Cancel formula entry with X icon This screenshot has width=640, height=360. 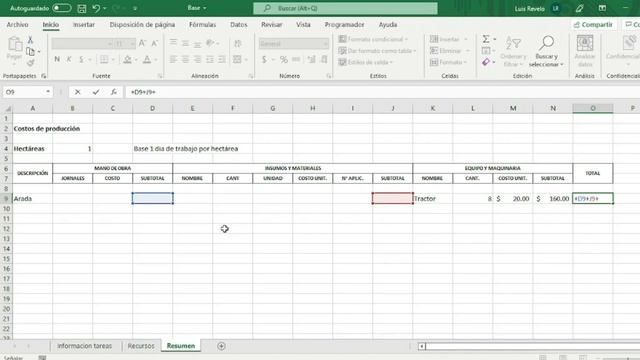[78, 92]
